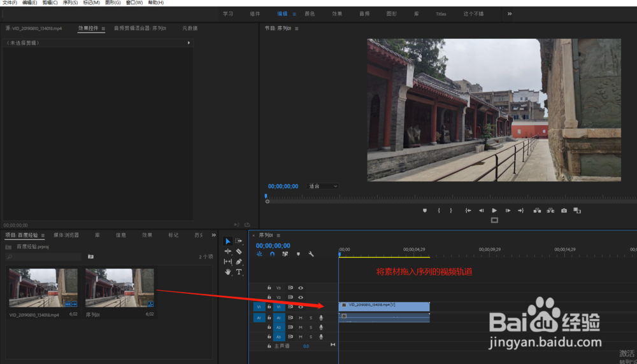Open timeline 序列01 panel menu
The image size is (637, 364).
pyautogui.click(x=278, y=235)
